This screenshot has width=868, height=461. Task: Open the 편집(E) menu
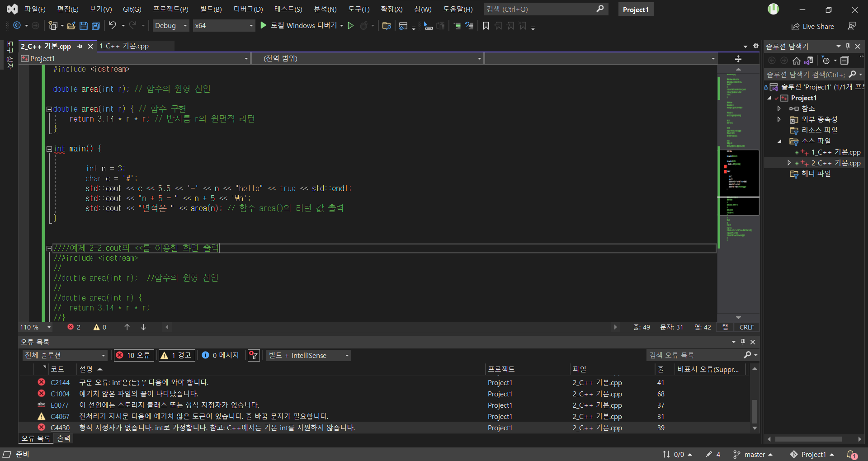(x=68, y=9)
